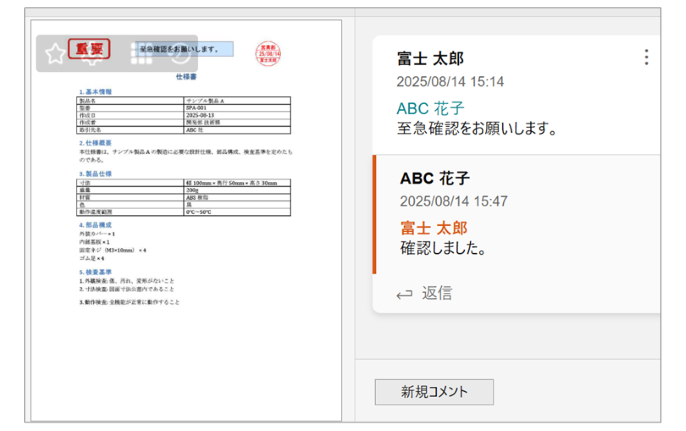The image size is (686, 431).
Task: Click the 2025-08-13 date cell in the table
Action: point(237,115)
